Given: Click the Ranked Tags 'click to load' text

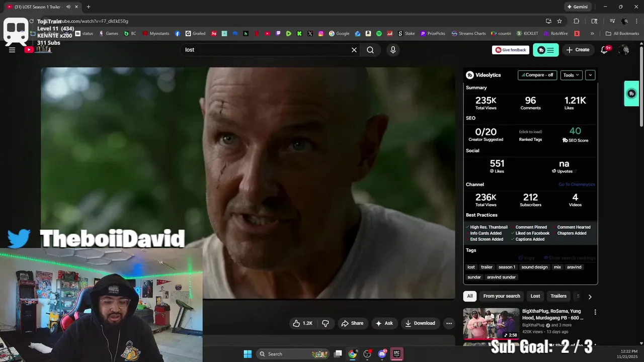Looking at the screenshot, I should point(530,132).
